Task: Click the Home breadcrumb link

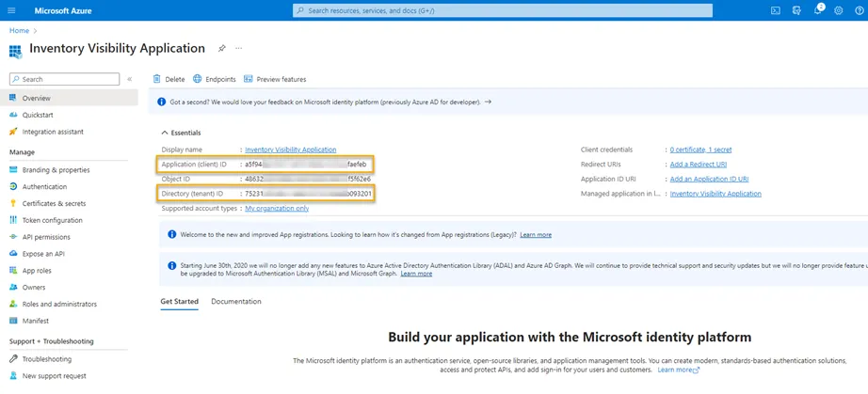Action: pos(19,30)
